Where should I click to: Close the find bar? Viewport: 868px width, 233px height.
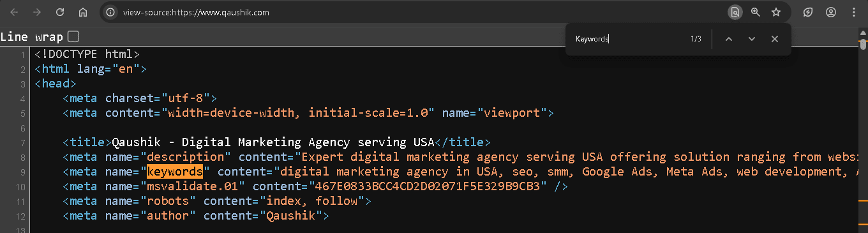(x=775, y=39)
